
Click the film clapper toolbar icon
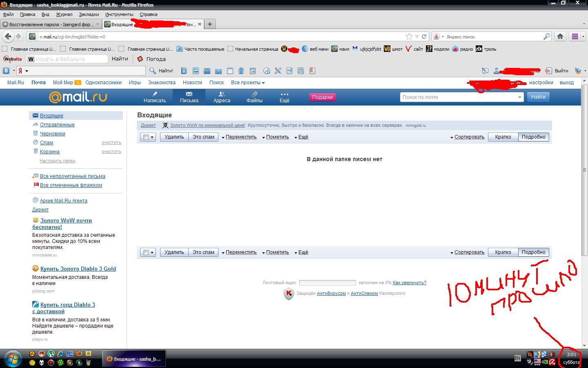207,71
